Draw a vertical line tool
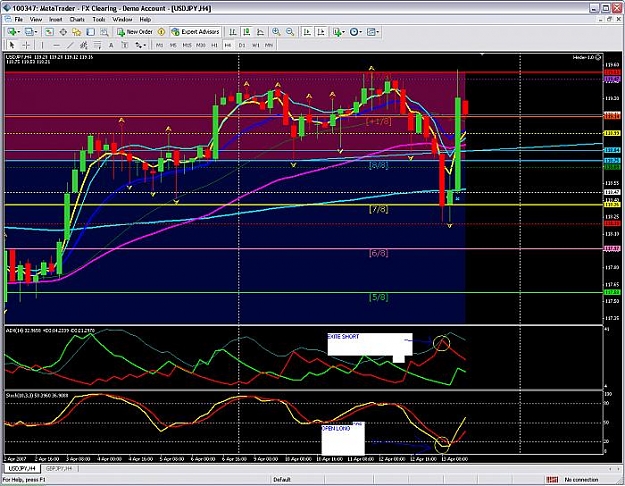This screenshot has height=486, width=625. click(x=42, y=45)
